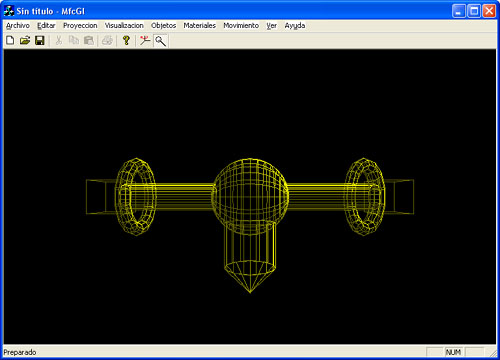Click the New document toolbar icon

(x=10, y=41)
